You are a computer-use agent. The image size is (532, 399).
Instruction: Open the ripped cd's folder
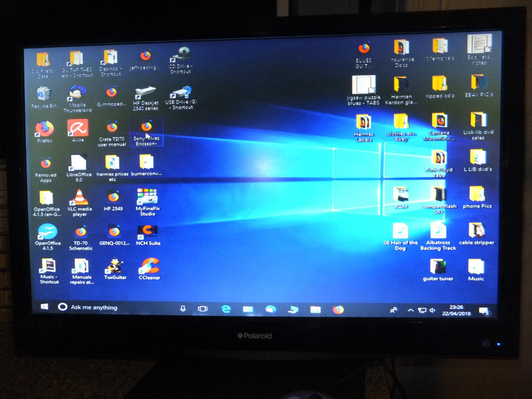[440, 87]
